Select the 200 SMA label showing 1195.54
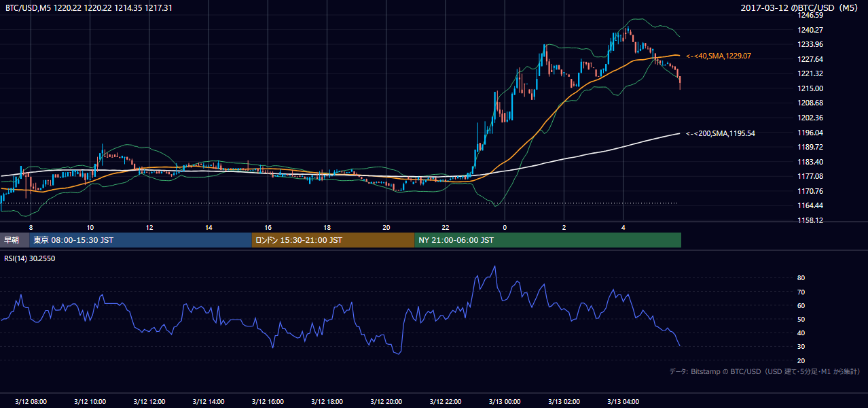The width and height of the screenshot is (868, 408). coord(721,133)
